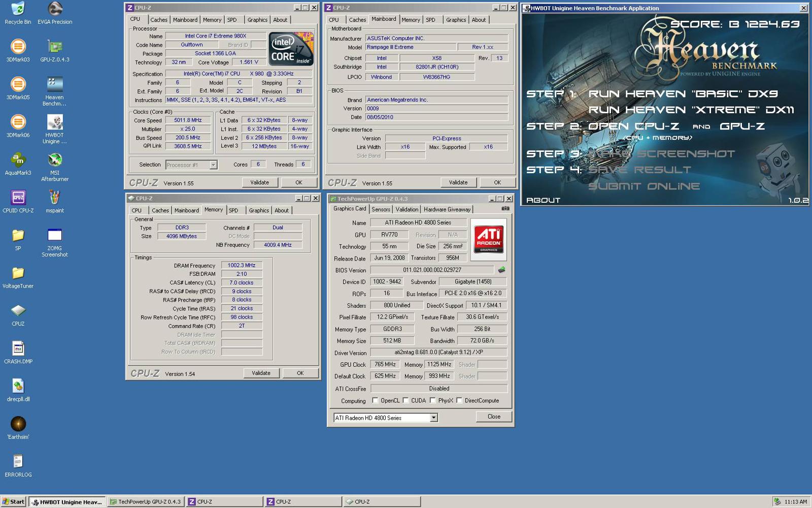Click SAVE RESULT in Heaven window
The width and height of the screenshot is (812, 508).
tap(639, 170)
